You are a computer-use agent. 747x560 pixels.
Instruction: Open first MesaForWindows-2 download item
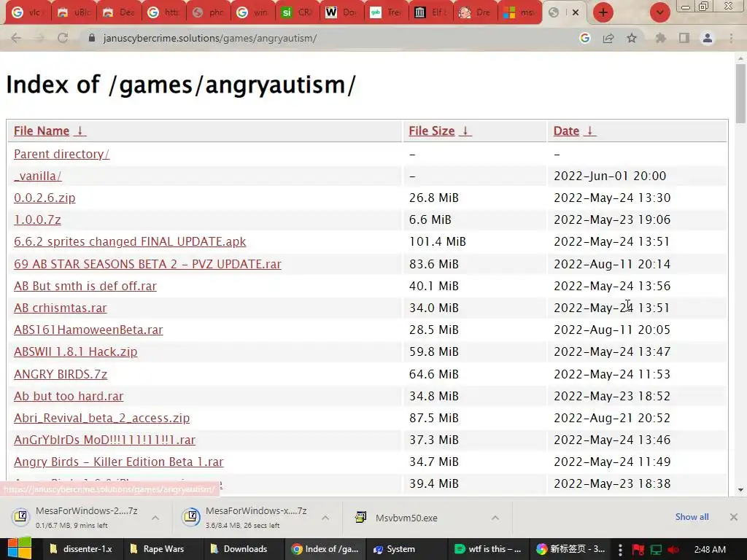point(76,518)
